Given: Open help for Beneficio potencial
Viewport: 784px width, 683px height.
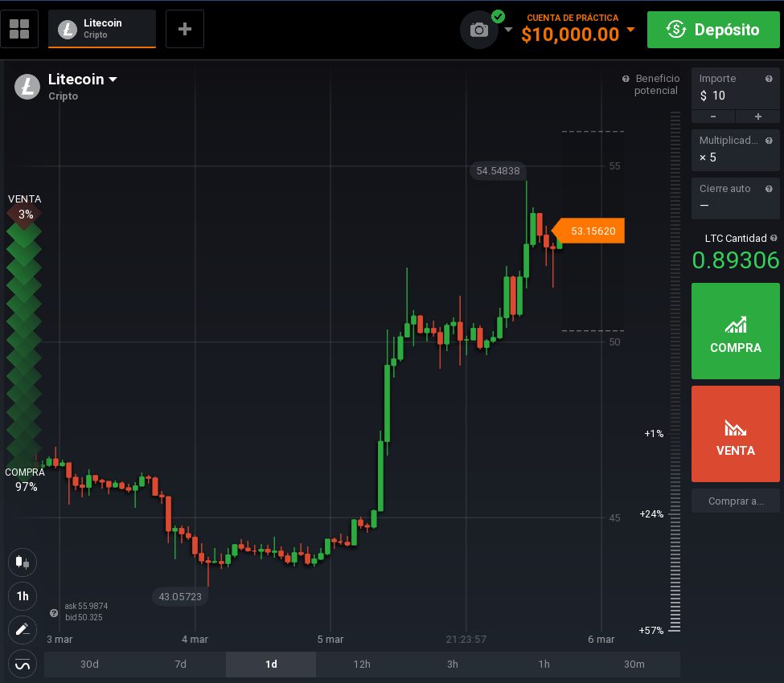Looking at the screenshot, I should pos(626,79).
